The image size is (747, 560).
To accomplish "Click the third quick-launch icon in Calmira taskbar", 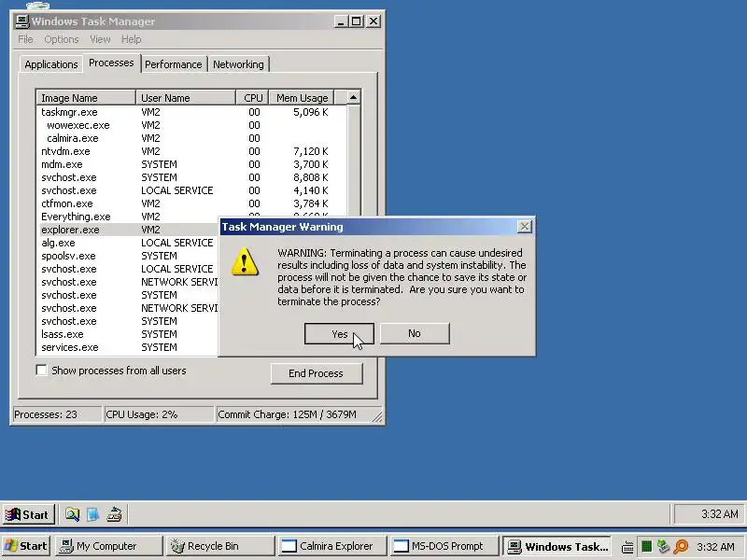I will pyautogui.click(x=114, y=514).
